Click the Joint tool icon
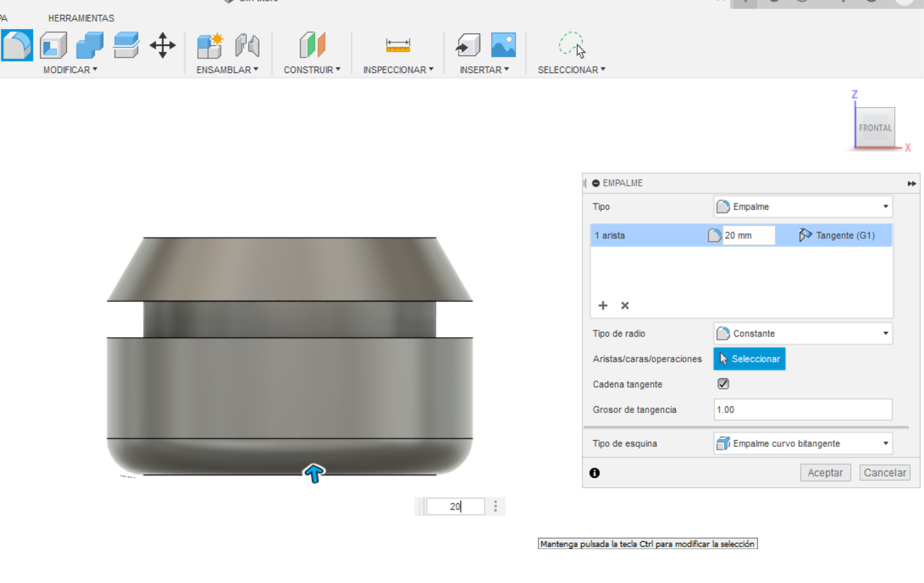Viewport: 924px width, 583px height. click(247, 45)
